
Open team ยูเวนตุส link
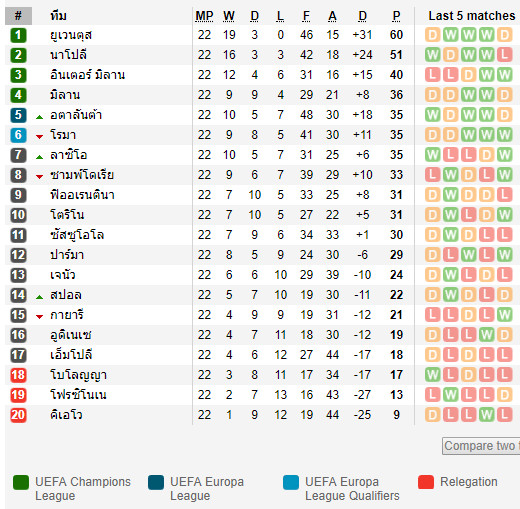click(71, 35)
